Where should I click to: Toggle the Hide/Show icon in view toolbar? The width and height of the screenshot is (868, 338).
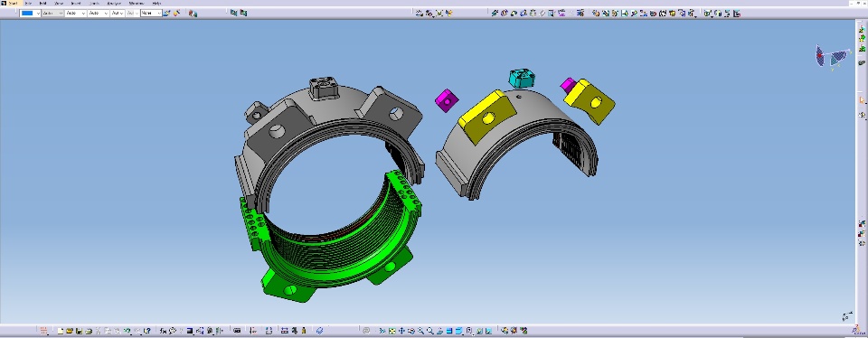tap(479, 331)
